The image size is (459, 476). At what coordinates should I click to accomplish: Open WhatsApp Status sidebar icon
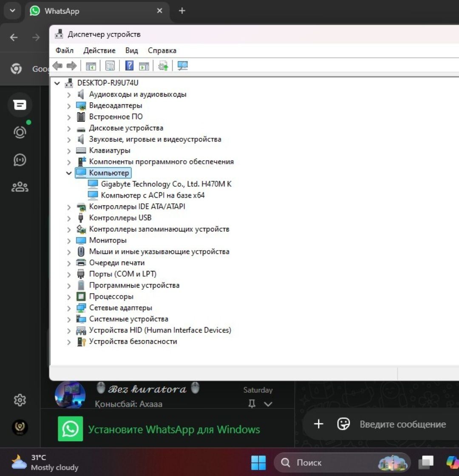[x=20, y=132]
